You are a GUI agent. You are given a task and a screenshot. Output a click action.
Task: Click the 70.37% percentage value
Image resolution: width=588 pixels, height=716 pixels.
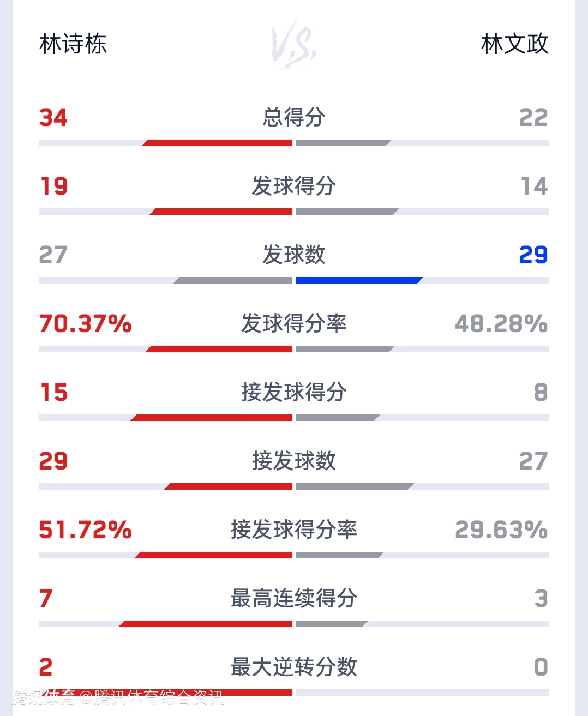85,324
